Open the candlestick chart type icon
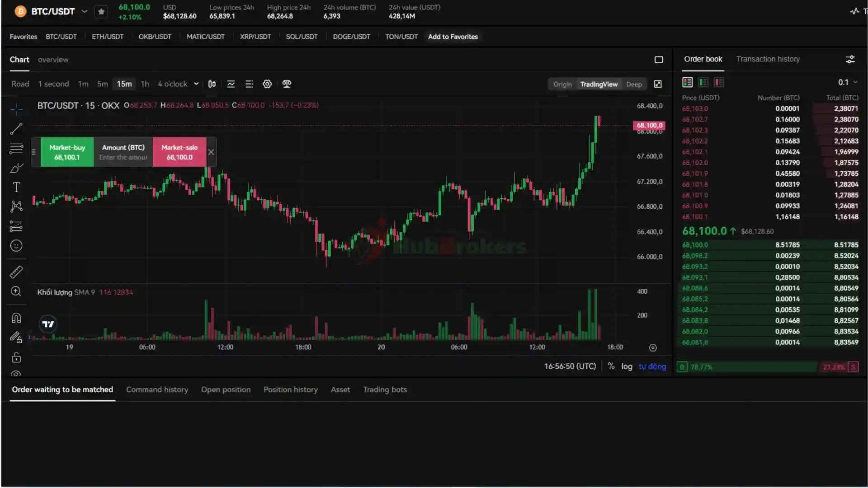868x488 pixels. pos(212,84)
